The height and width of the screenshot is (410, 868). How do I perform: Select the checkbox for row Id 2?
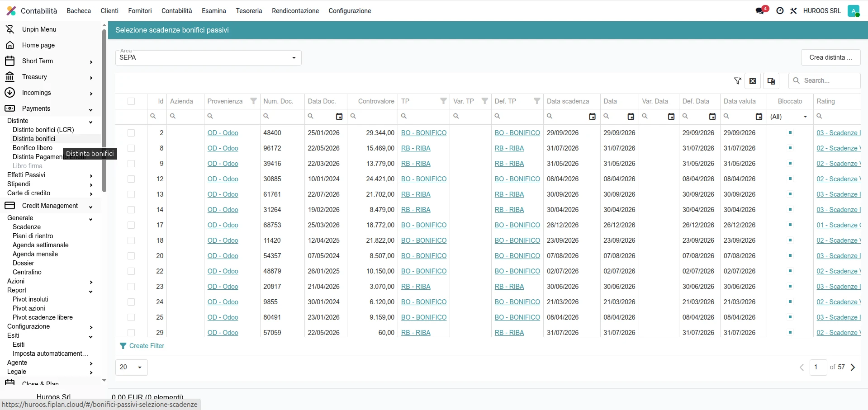pyautogui.click(x=131, y=133)
